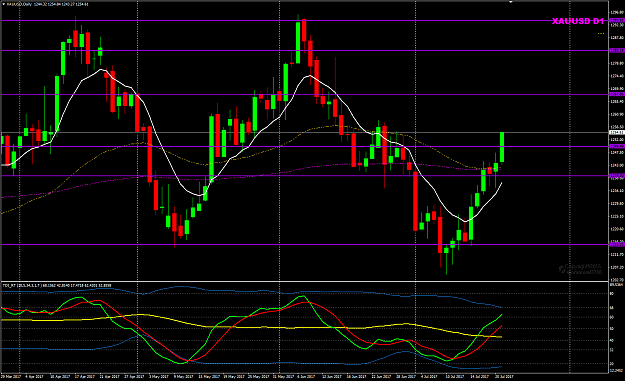Click the small orange dotted marker below XAUUSD D1
The image size is (625, 381).
point(601,34)
